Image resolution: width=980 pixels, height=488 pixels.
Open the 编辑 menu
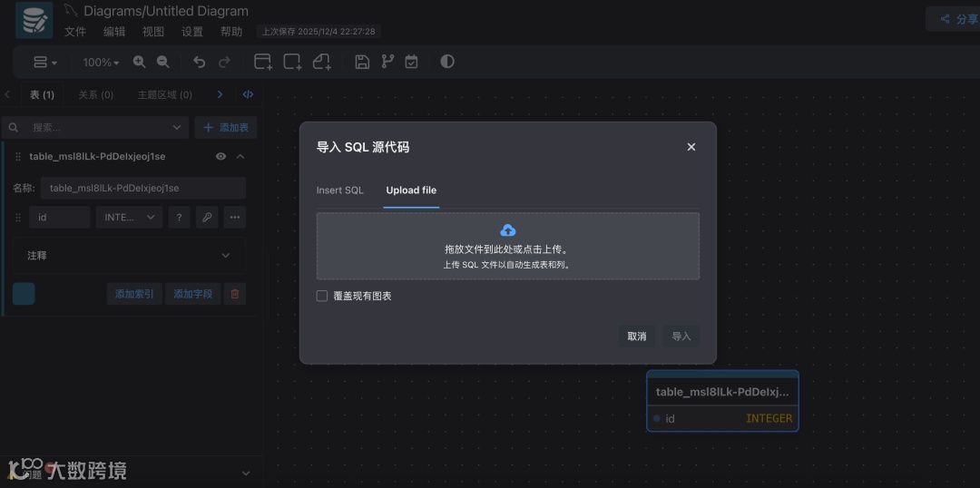point(114,31)
